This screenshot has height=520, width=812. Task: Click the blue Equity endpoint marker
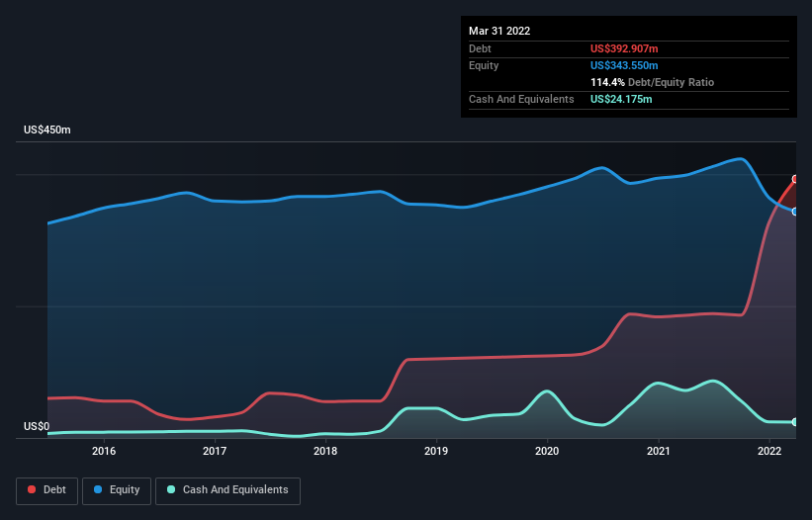click(x=795, y=212)
